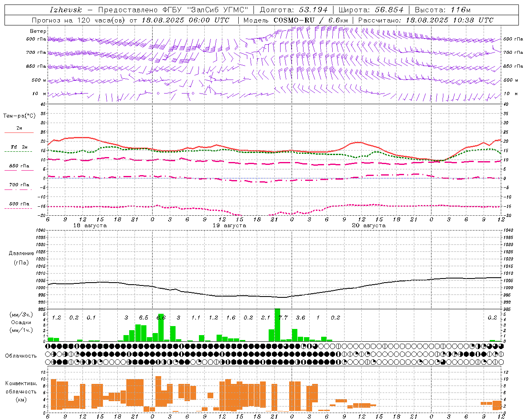Click the Широта: 56.854 latitude value
Image resolution: width=525 pixels, height=420 pixels.
pos(371,10)
